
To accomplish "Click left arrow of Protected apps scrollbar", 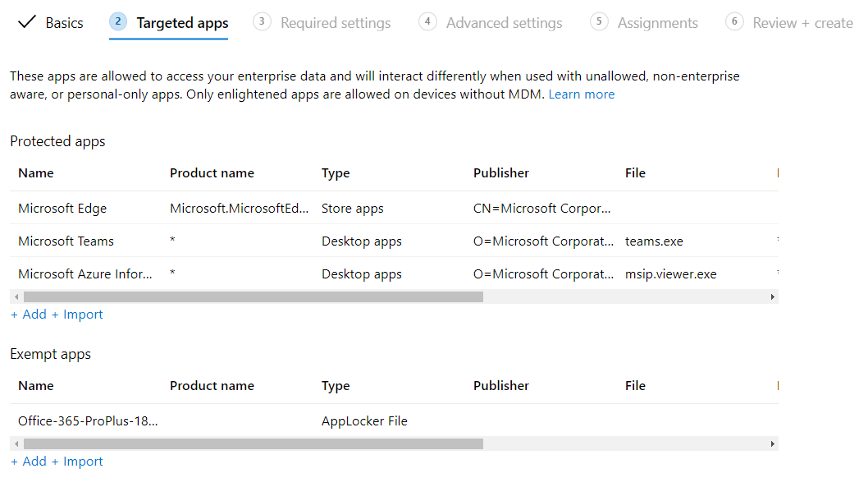I will click(16, 297).
